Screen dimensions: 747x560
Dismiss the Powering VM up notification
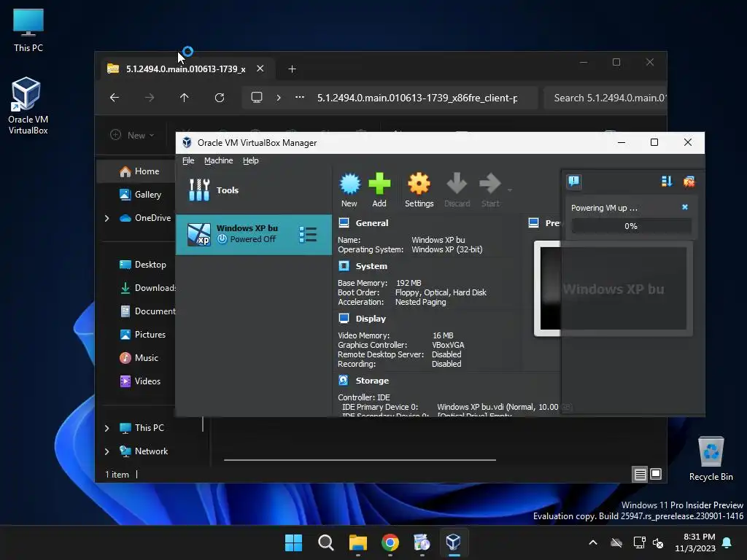(684, 207)
